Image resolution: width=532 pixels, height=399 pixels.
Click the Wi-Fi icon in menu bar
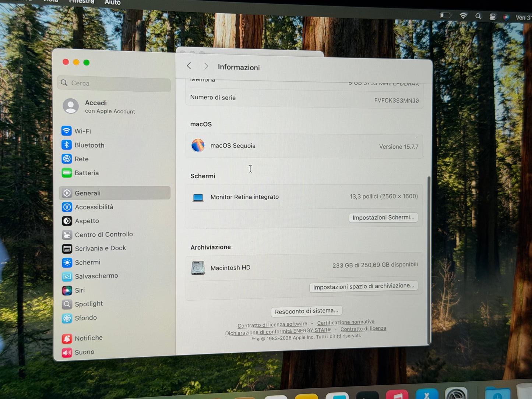click(463, 16)
